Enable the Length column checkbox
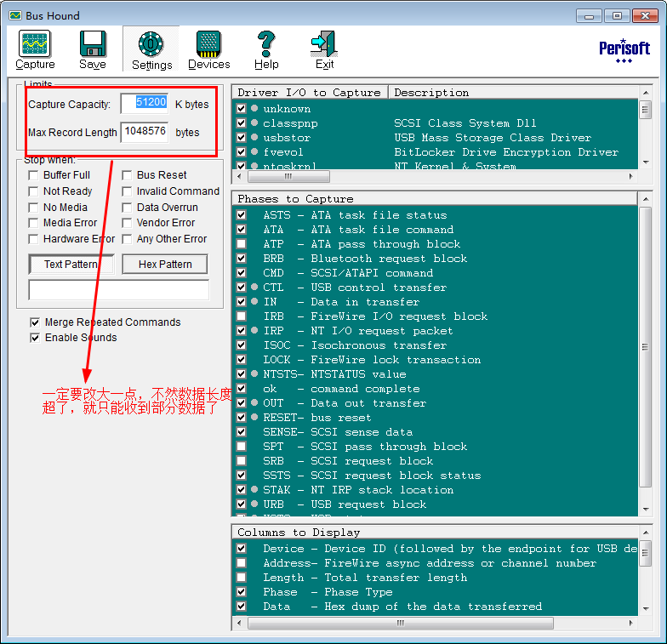Screen dimensions: 667x644 242,577
